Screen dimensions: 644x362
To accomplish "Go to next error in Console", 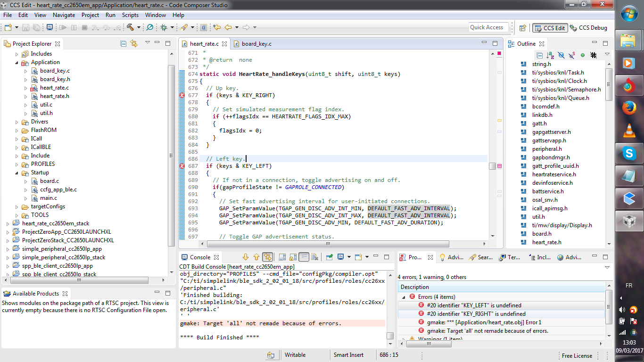I will pyautogui.click(x=245, y=257).
